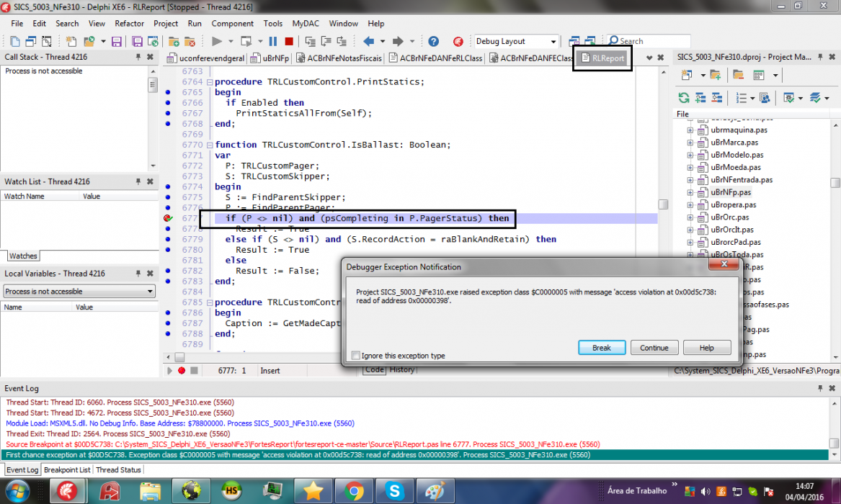The height and width of the screenshot is (504, 841).
Task: Click the Open file folder icon
Action: click(x=89, y=41)
